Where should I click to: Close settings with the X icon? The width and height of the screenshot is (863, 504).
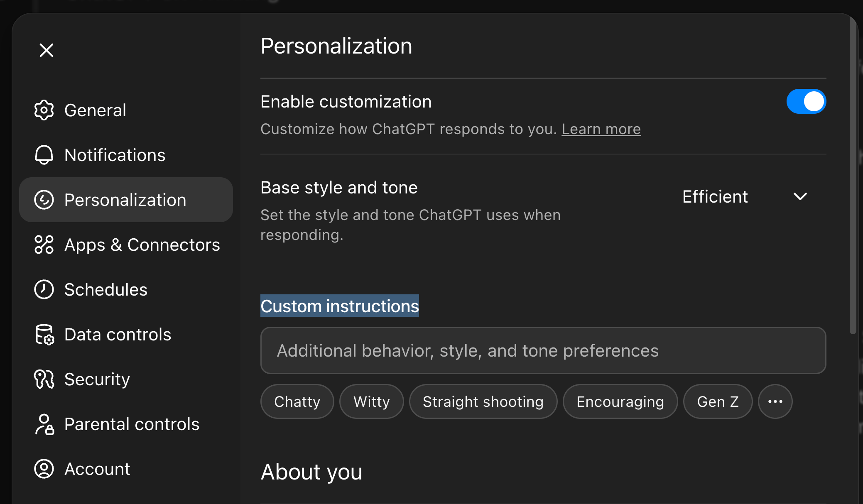(x=47, y=50)
